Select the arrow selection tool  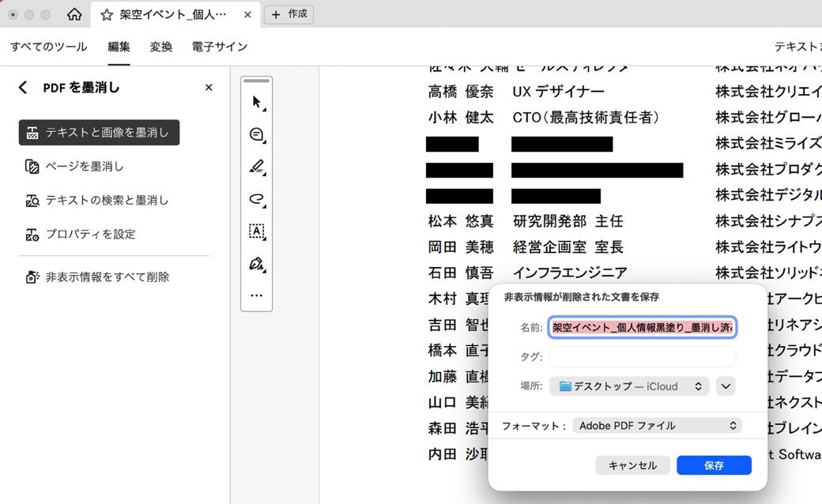[256, 102]
